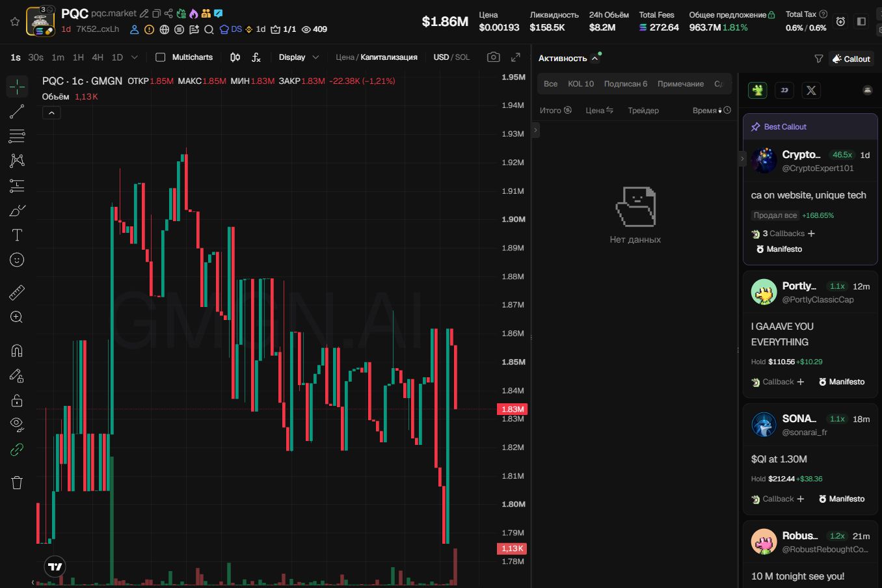The width and height of the screenshot is (882, 588).
Task: Select the X Twitter feed tab
Action: tap(811, 90)
